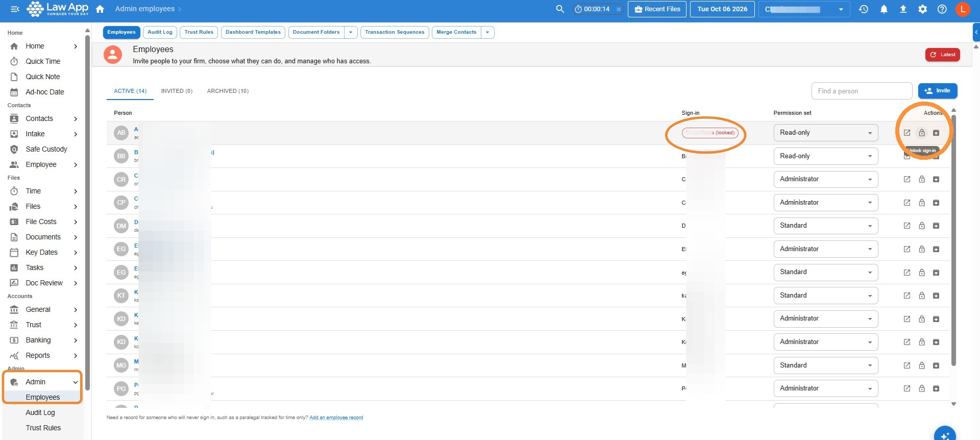Open edit icon for the AB row
The image size is (980, 440).
click(907, 133)
